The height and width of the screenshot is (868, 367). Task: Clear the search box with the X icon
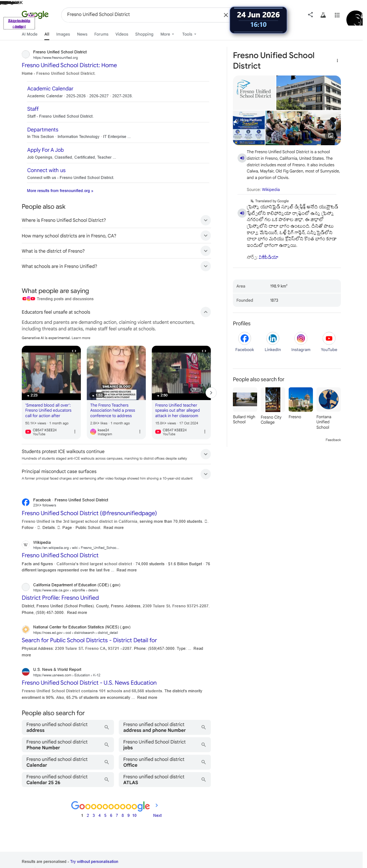pos(226,15)
